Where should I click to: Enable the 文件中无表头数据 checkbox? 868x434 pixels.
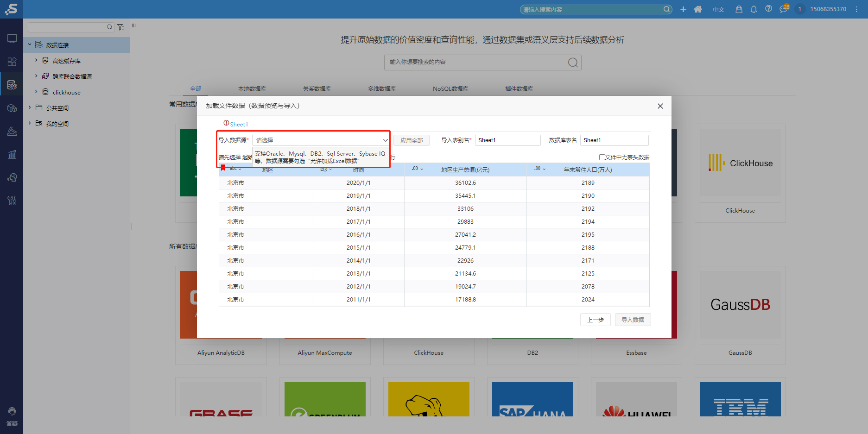tap(602, 157)
